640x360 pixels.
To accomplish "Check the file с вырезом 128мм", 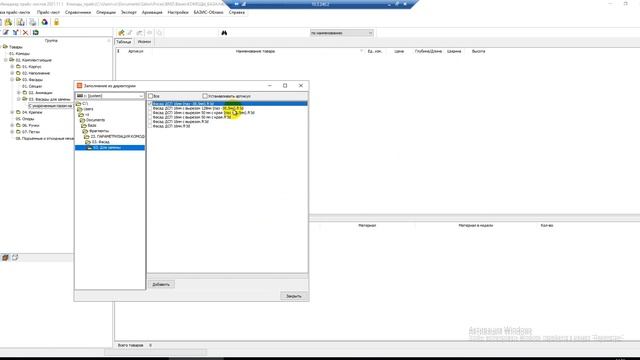I will [x=150, y=108].
